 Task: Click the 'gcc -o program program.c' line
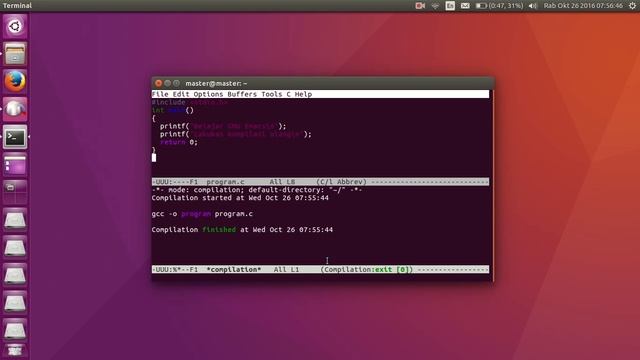click(202, 214)
